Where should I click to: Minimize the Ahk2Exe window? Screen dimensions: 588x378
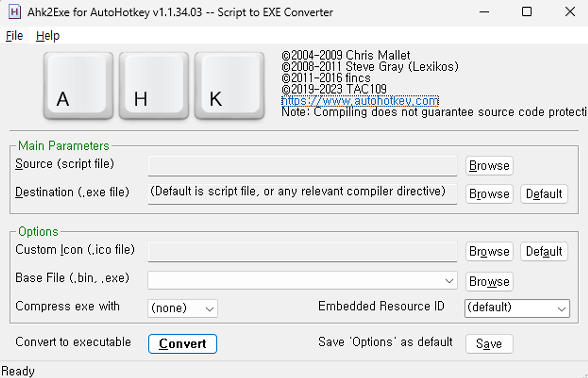484,12
